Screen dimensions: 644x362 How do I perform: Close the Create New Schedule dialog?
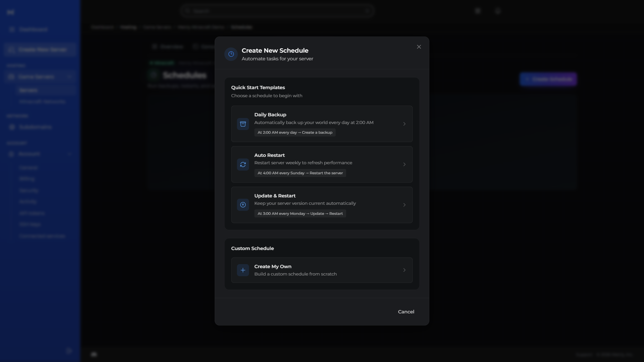pos(419,47)
